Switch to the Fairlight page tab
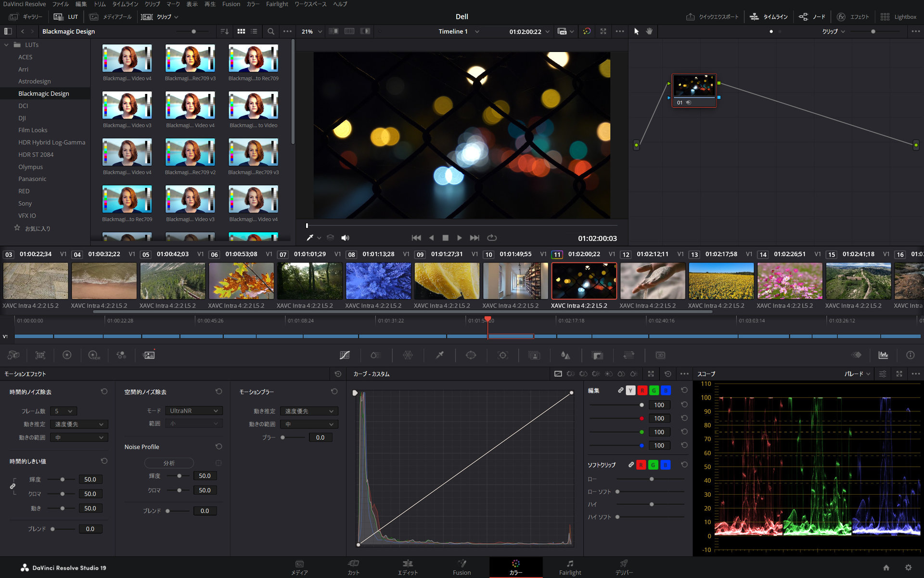 click(x=570, y=567)
